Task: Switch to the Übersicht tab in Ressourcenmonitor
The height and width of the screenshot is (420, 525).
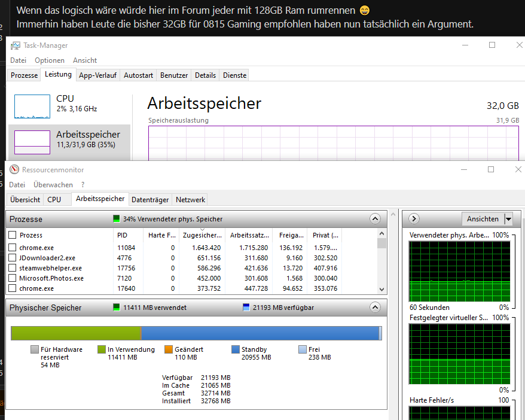Action: [x=25, y=200]
